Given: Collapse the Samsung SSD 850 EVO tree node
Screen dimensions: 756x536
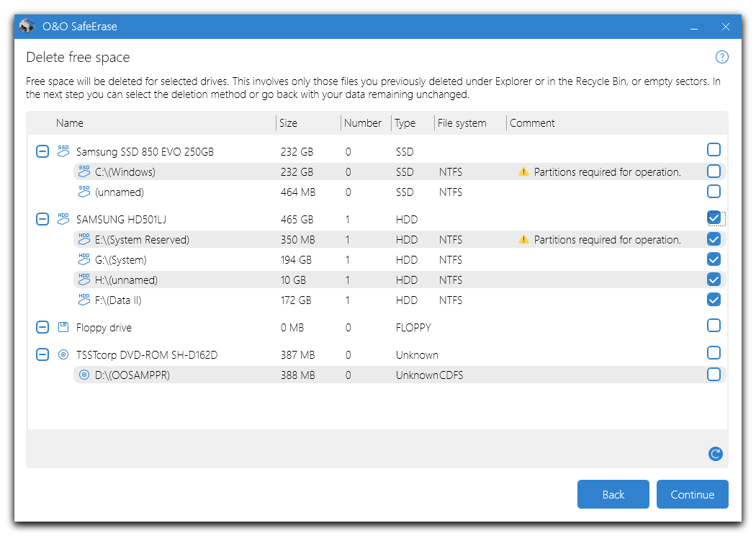Looking at the screenshot, I should click(x=42, y=151).
